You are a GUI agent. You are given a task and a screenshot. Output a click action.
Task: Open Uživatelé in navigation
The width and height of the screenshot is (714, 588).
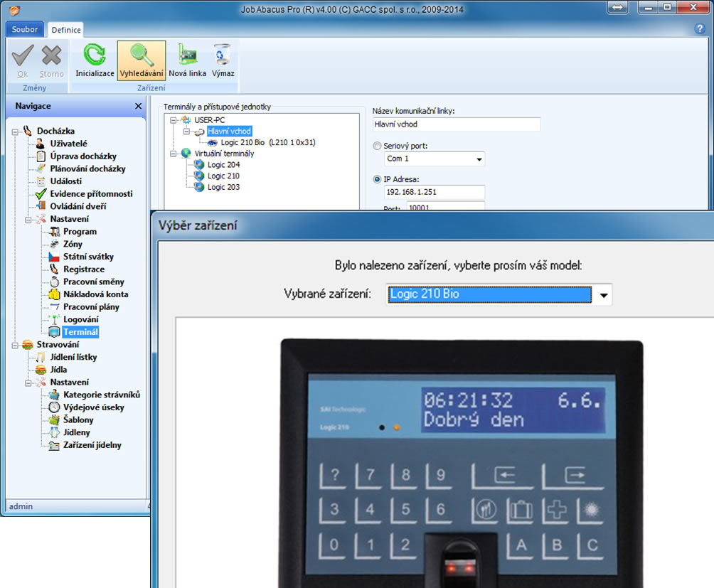coord(68,144)
